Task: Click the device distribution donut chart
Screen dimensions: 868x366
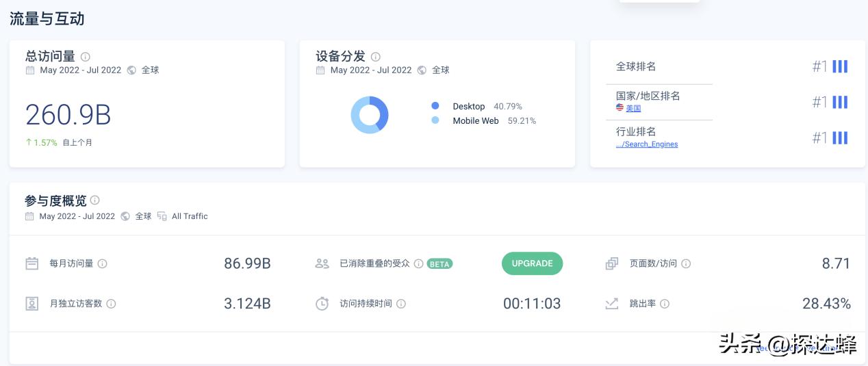Action: click(370, 114)
